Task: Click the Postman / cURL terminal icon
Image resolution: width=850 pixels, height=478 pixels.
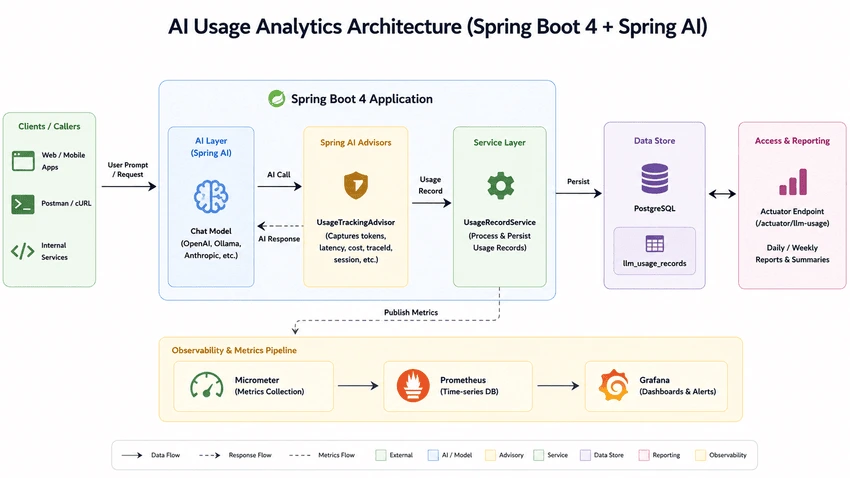Action: [23, 204]
